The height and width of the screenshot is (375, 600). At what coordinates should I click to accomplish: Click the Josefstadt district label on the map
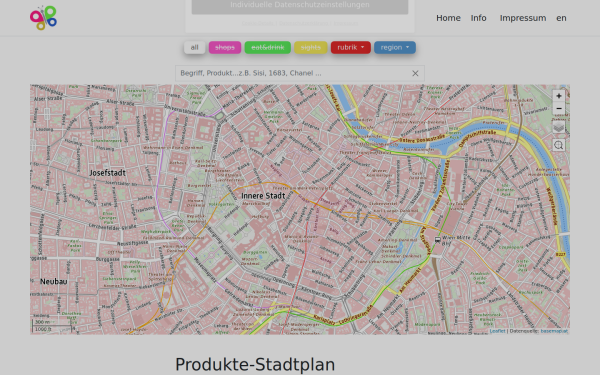tap(107, 173)
